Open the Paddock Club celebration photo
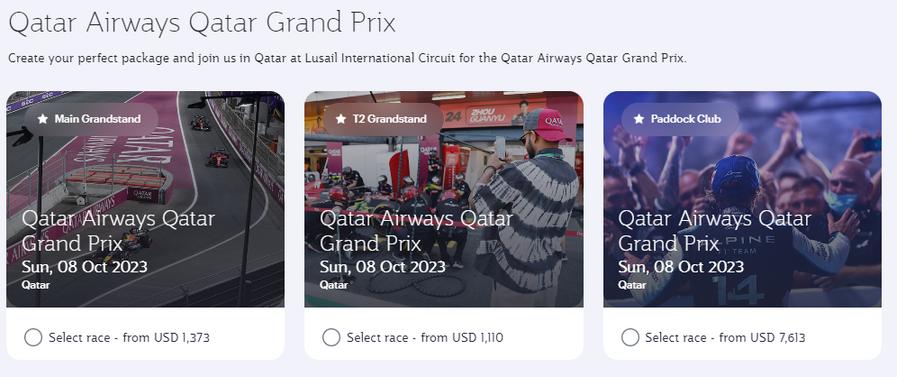897x377 pixels. [743, 199]
